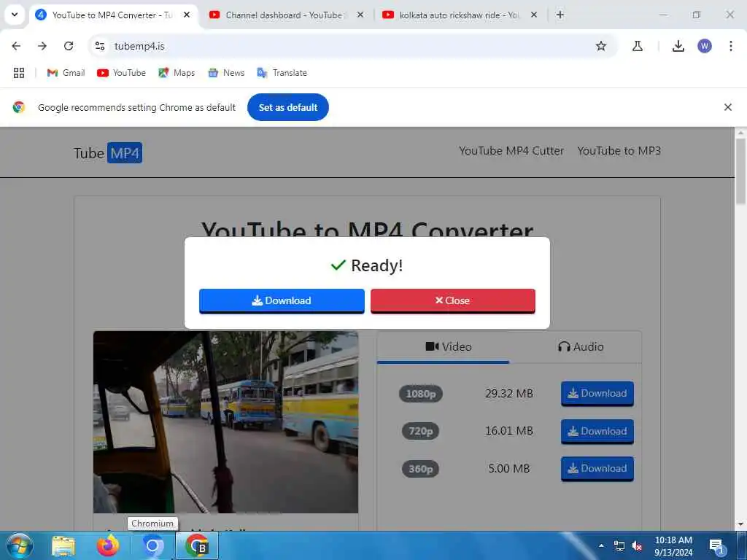The image size is (747, 560).
Task: Open the notification center icon
Action: click(x=716, y=546)
